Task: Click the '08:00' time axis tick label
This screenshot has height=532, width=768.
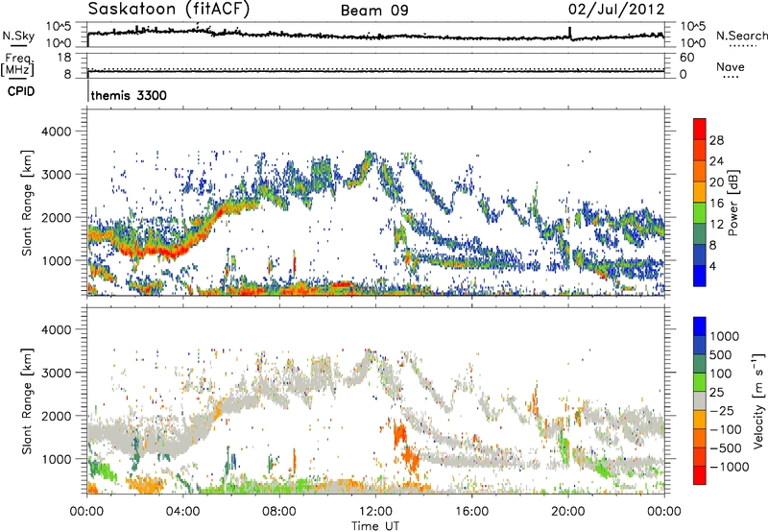Action: coord(279,512)
